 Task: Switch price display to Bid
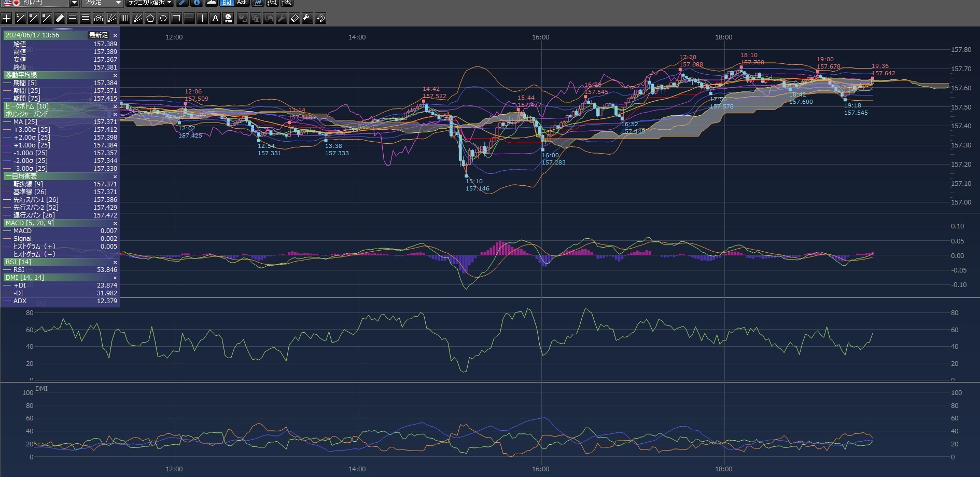point(227,3)
